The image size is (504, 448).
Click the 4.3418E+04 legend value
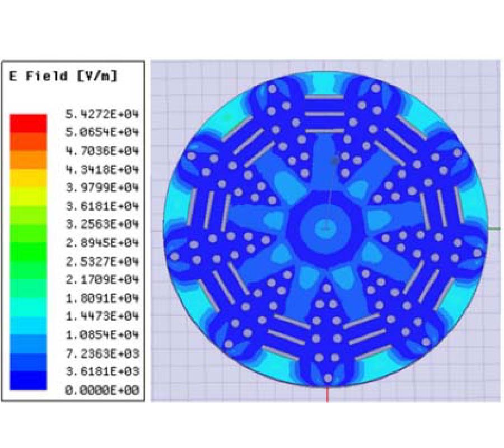[x=102, y=169]
